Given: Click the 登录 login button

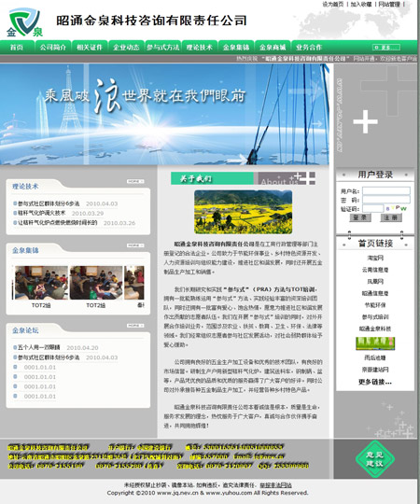Looking at the screenshot, I should pos(360,217).
